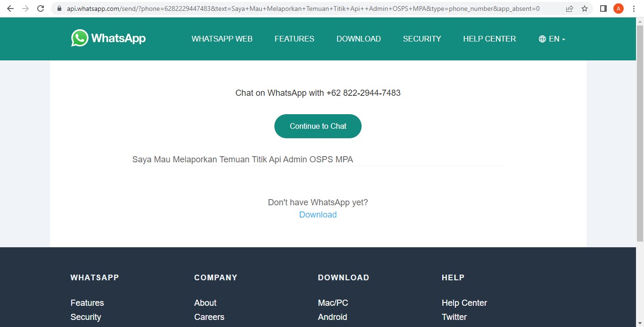
Task: Click the blue Download link
Action: pyautogui.click(x=318, y=215)
